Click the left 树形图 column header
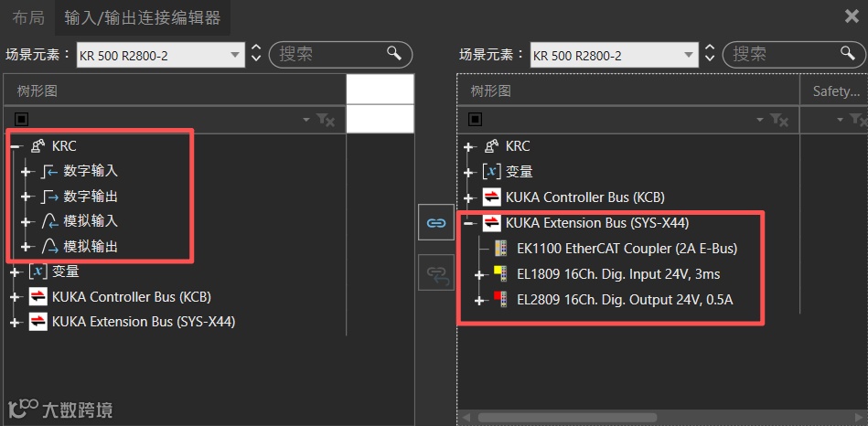Image resolution: width=868 pixels, height=426 pixels. click(175, 91)
